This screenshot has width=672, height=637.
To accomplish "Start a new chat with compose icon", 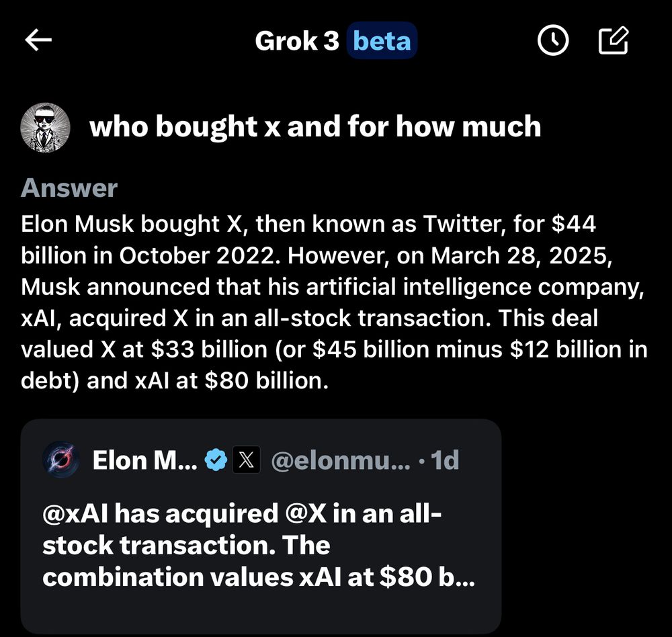I will [x=614, y=42].
